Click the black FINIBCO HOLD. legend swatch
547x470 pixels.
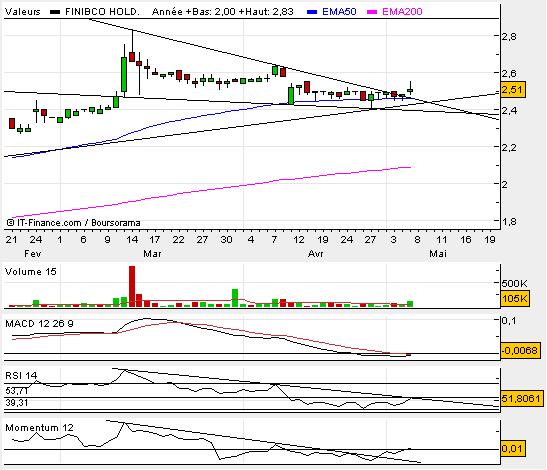point(55,12)
